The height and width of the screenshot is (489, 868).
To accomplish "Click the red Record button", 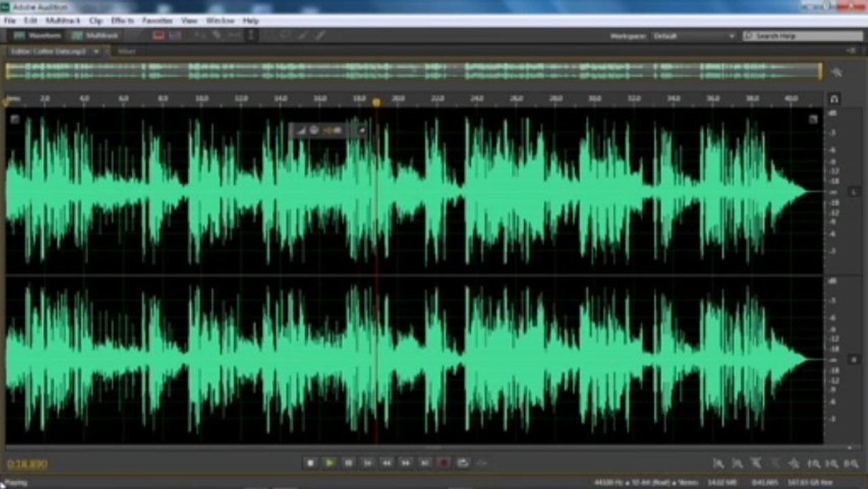I will tap(443, 463).
